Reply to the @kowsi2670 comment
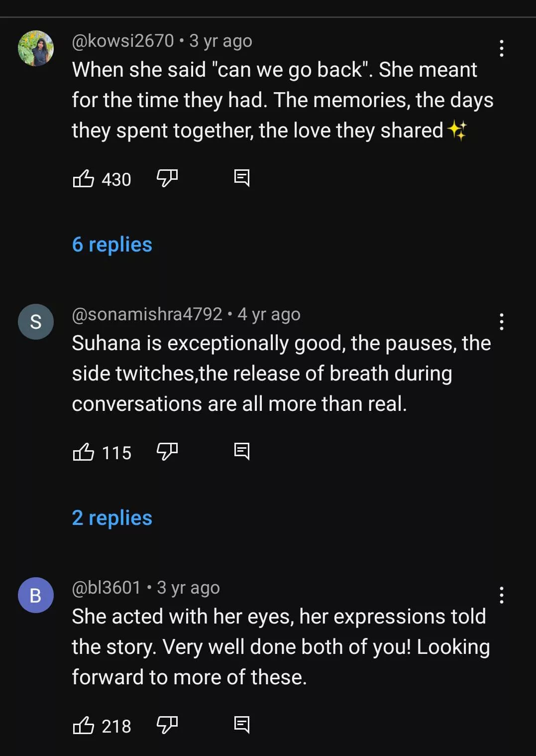This screenshot has width=536, height=756. click(x=242, y=178)
